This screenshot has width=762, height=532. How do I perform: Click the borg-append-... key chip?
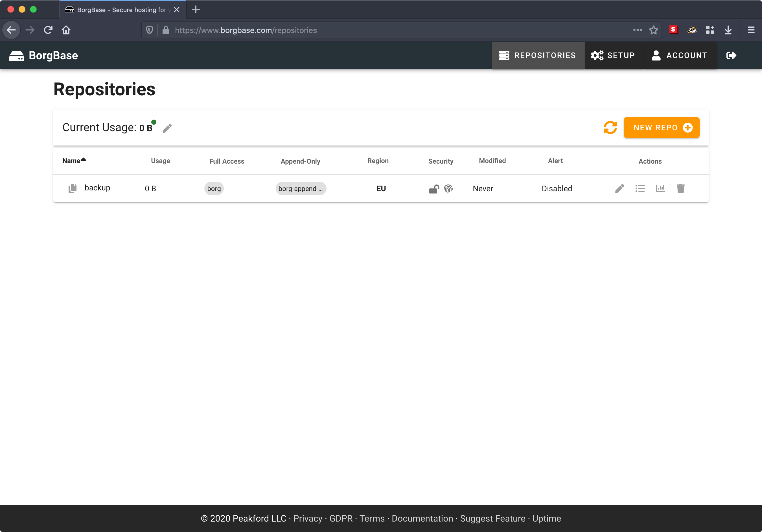(301, 188)
